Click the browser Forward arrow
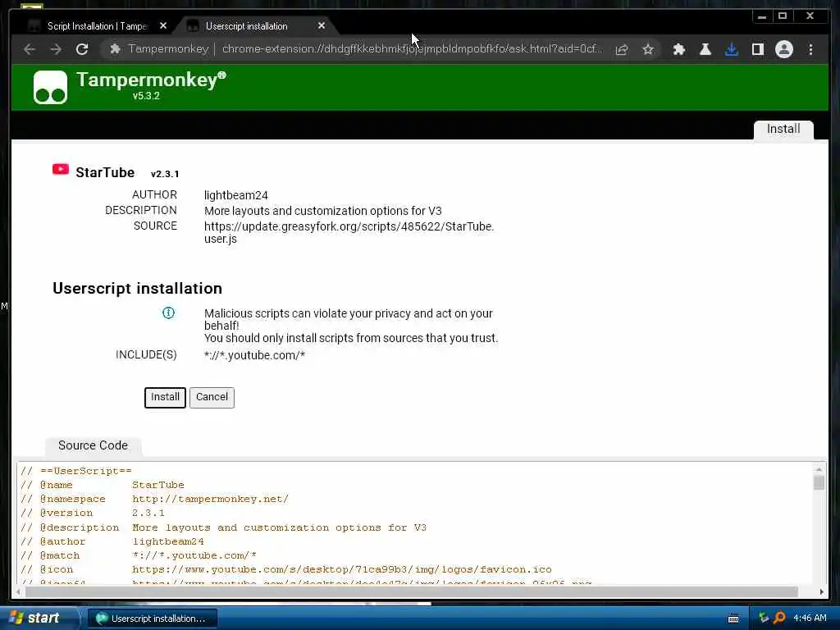 [x=56, y=49]
